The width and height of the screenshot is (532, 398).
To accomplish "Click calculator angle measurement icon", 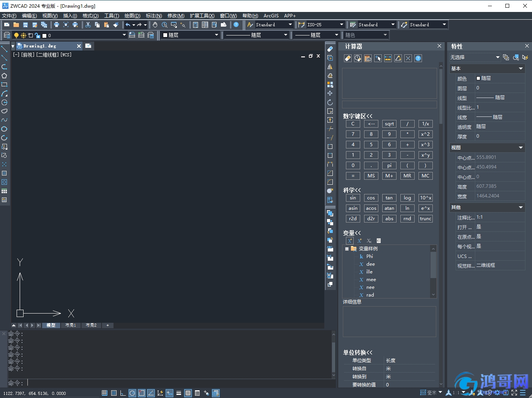I will (398, 58).
